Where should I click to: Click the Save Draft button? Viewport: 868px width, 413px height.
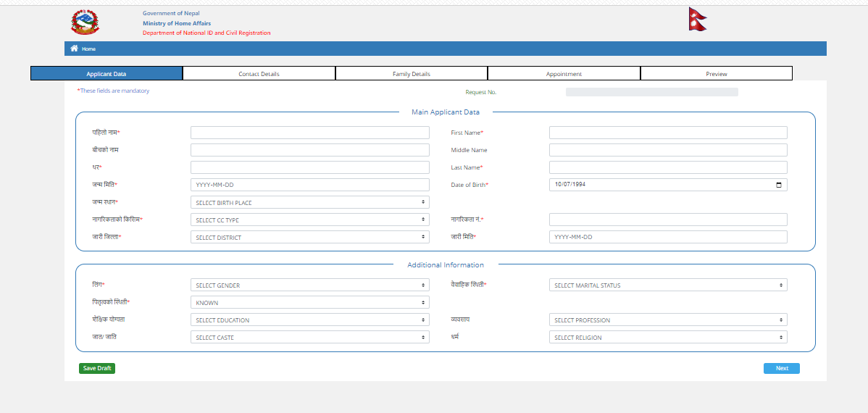click(97, 368)
